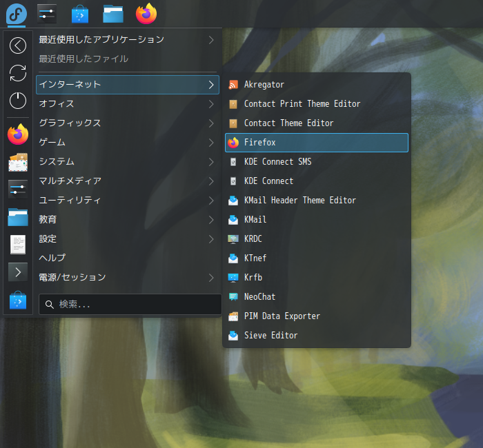Click the PIM Data Exporter icon

coord(233,316)
